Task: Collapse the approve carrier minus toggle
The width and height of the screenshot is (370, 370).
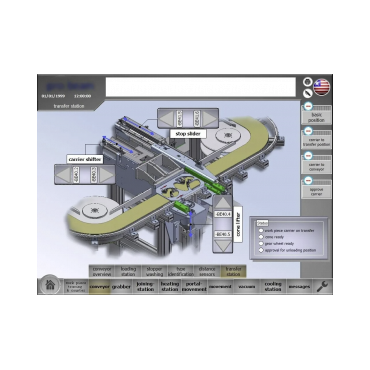Action: coord(308,180)
